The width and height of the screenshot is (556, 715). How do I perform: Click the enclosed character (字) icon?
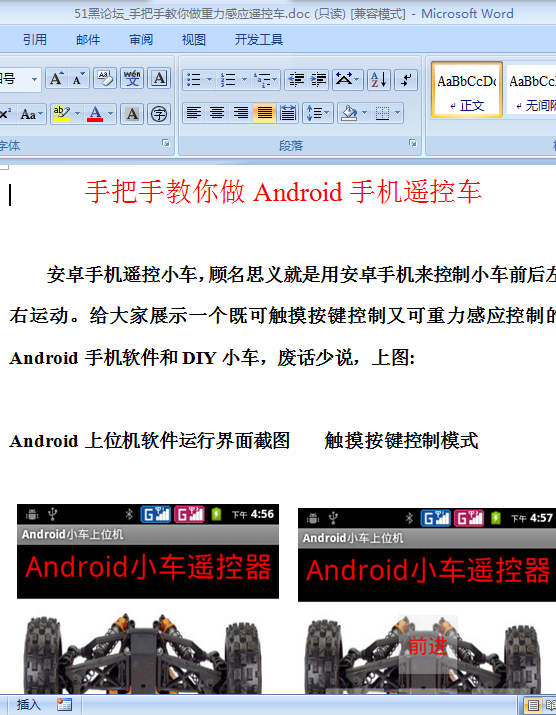[159, 114]
